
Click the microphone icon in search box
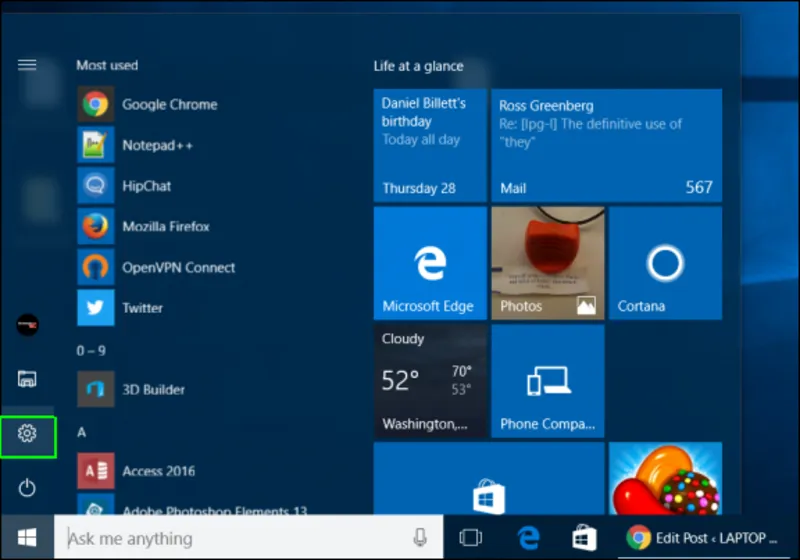pyautogui.click(x=420, y=538)
